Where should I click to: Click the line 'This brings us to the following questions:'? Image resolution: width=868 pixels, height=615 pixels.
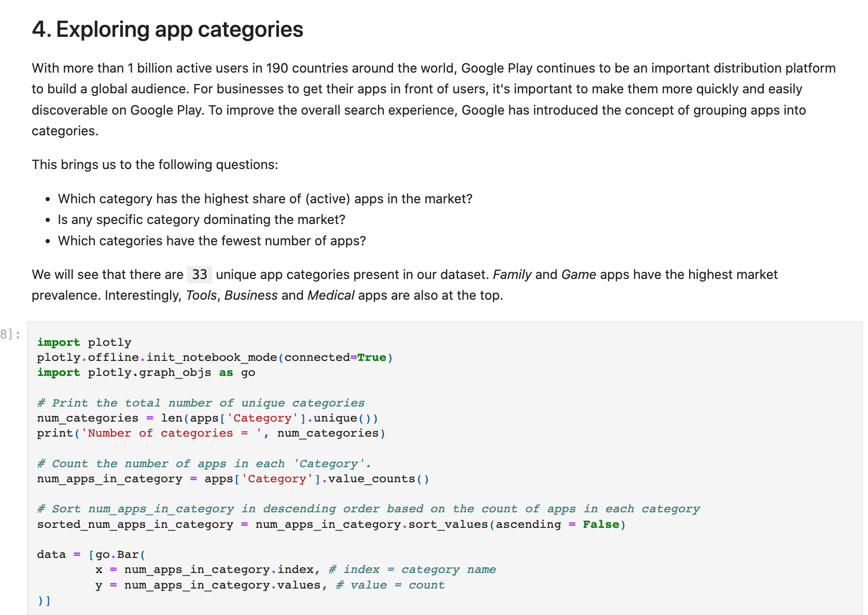pyautogui.click(x=155, y=165)
